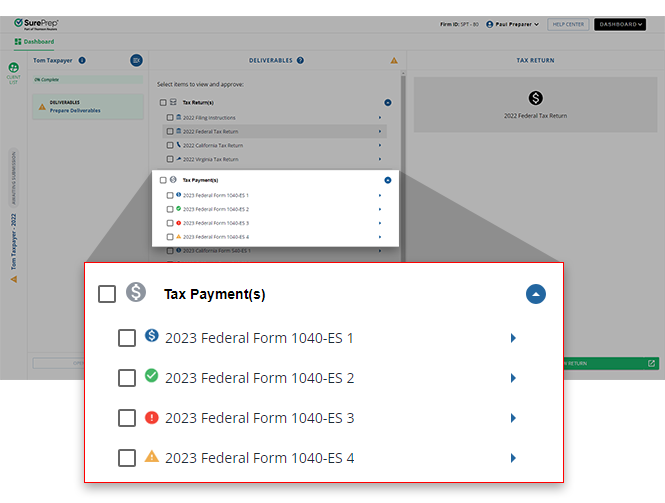Click the HELP CENTER button
The image size is (665, 503).
coord(568,24)
